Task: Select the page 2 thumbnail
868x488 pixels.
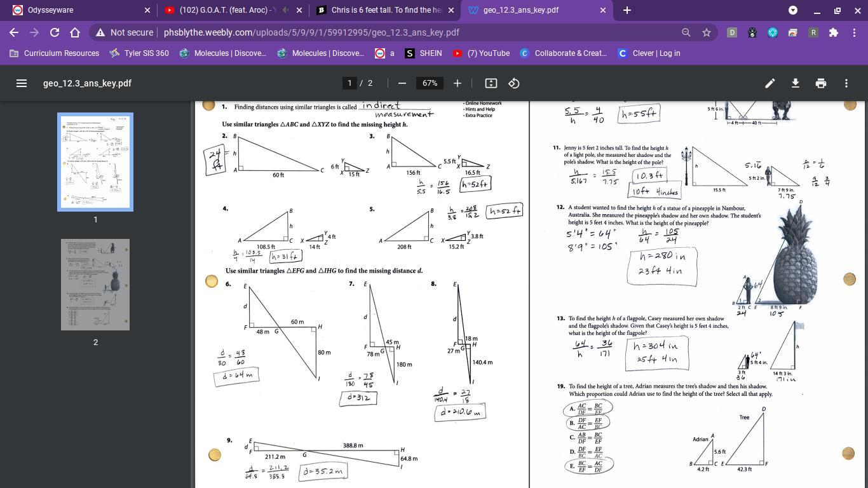Action: tap(95, 285)
